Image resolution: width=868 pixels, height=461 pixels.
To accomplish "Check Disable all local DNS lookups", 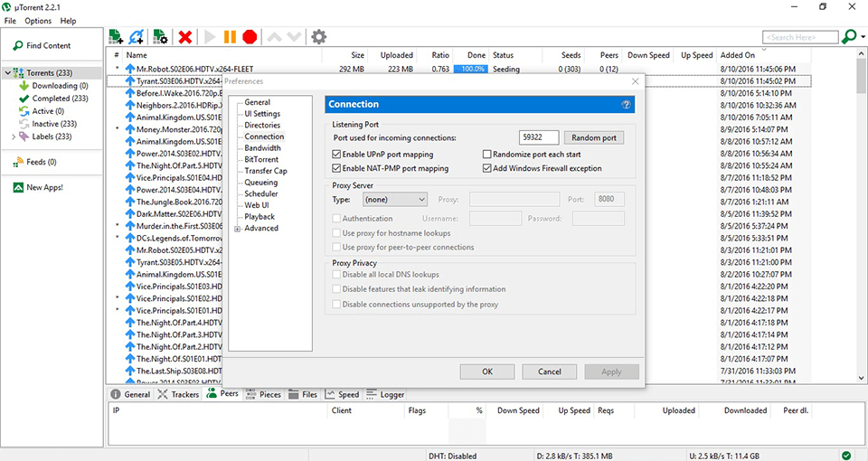I will click(x=336, y=275).
